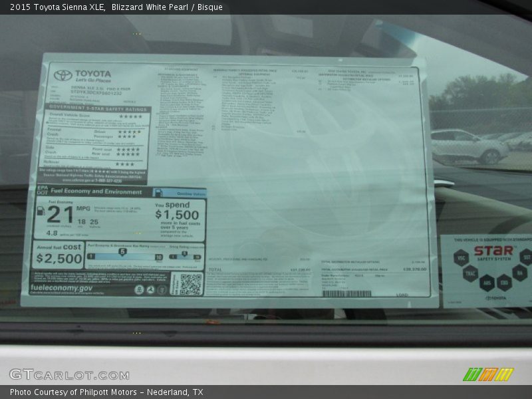
Task: Click the 4.8 gallons per 100 miles value
Action: pos(52,233)
